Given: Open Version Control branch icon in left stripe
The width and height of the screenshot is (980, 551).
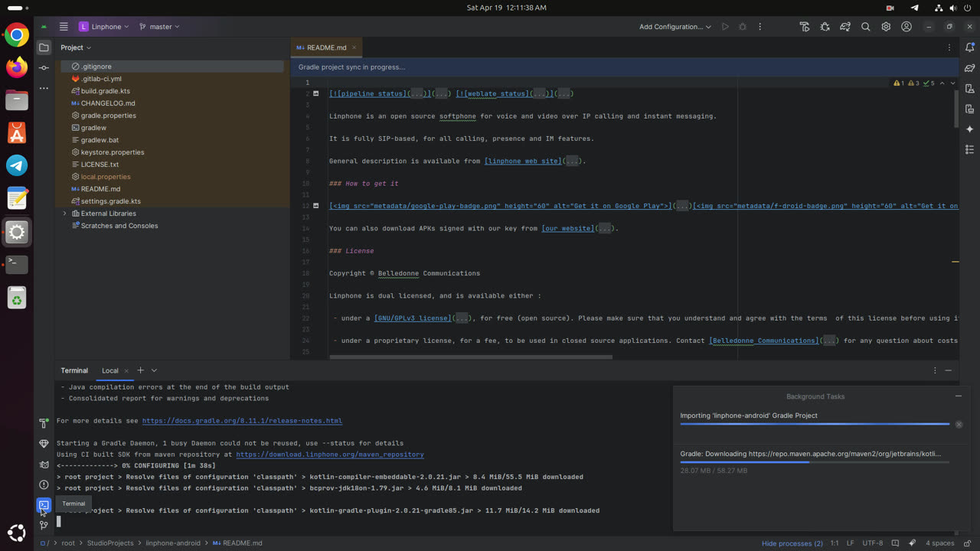Looking at the screenshot, I should 44,525.
